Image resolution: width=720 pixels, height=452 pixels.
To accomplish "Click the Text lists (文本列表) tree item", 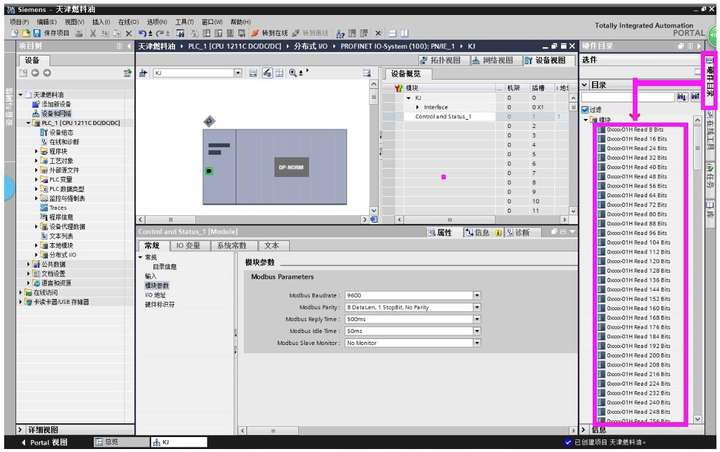I will pos(57,236).
